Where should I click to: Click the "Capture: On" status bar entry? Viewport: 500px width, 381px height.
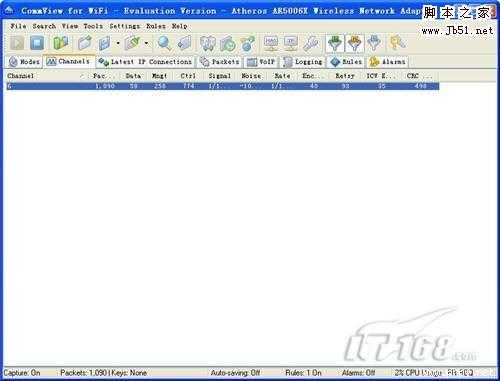22,373
